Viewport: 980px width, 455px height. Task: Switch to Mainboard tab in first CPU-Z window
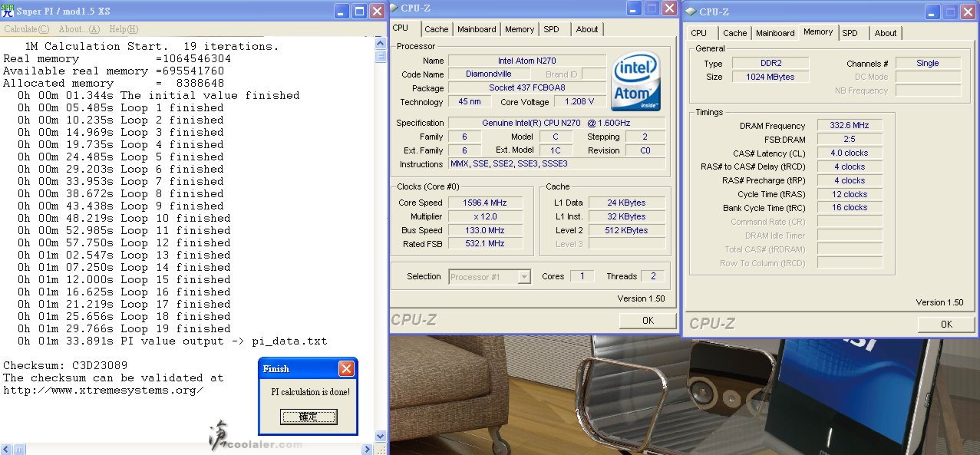tap(477, 29)
